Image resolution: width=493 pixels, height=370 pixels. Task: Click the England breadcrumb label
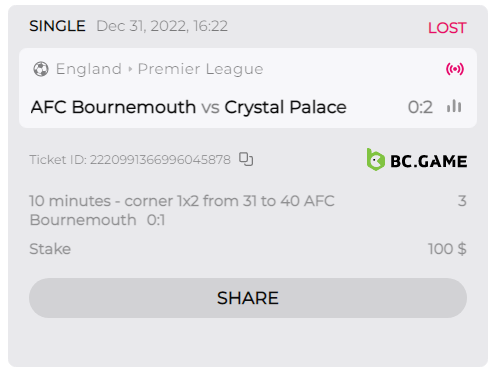coord(89,69)
